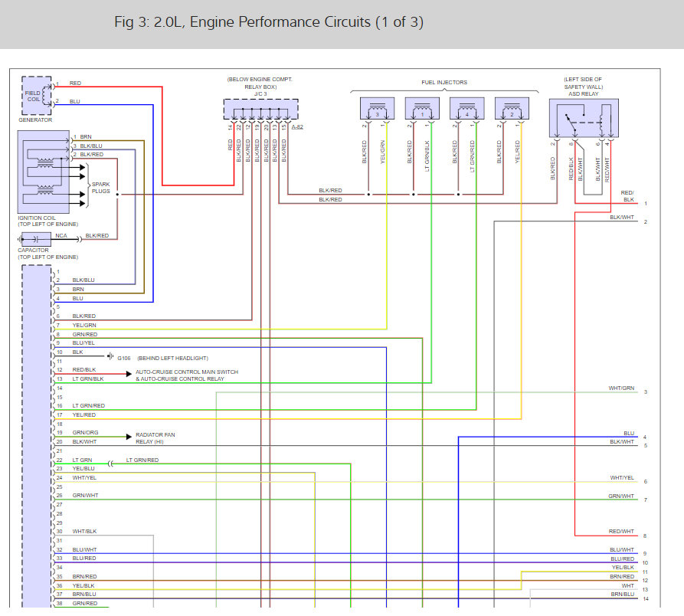Click the G106 ground symbol
The height and width of the screenshot is (616, 684).
point(110,356)
